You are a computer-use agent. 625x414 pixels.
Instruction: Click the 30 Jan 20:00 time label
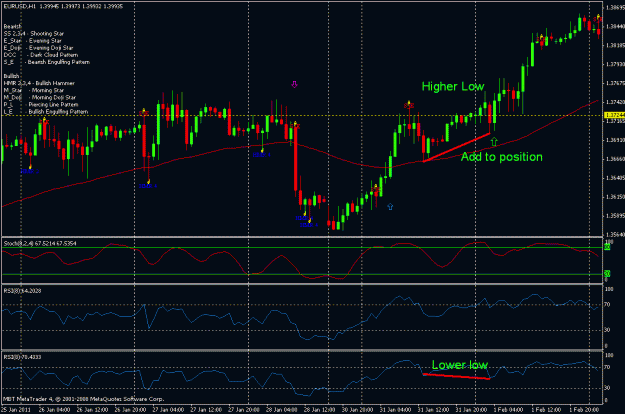pos(358,410)
